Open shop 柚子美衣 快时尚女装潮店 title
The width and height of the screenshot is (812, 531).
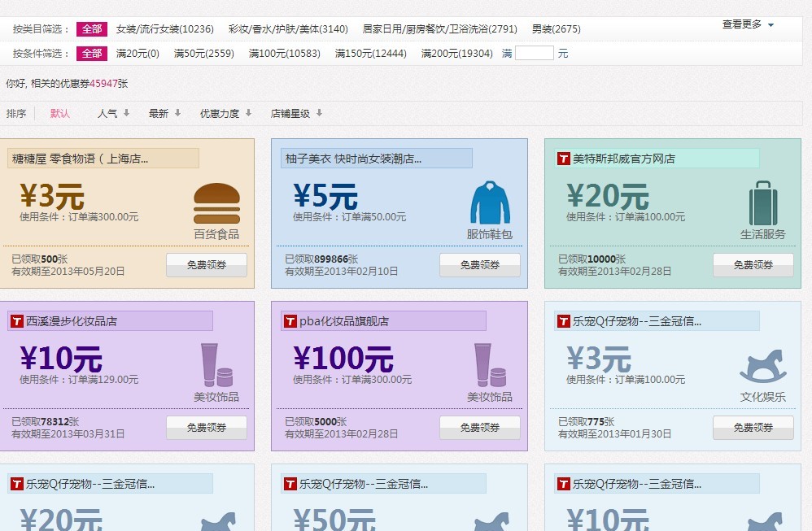pos(353,159)
